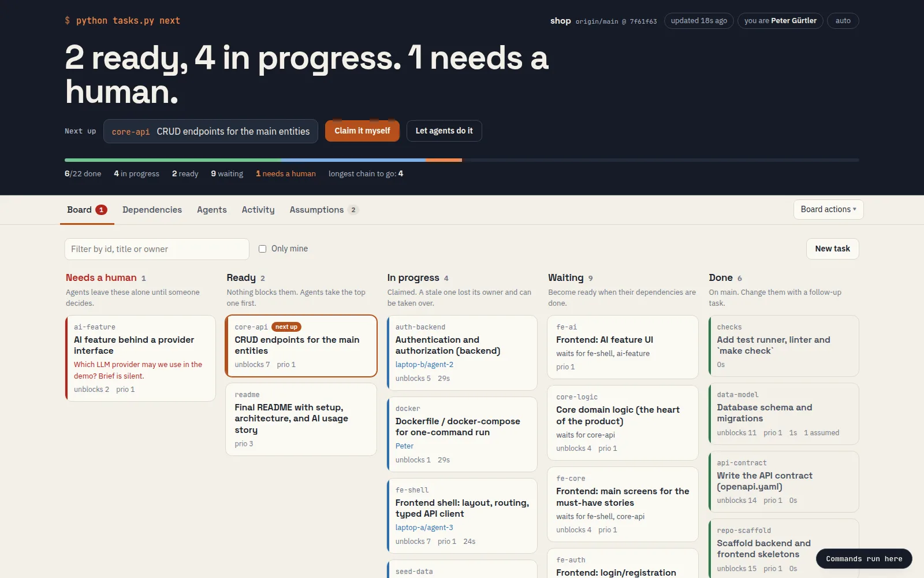Click the 'Waiting' column heading

point(565,278)
